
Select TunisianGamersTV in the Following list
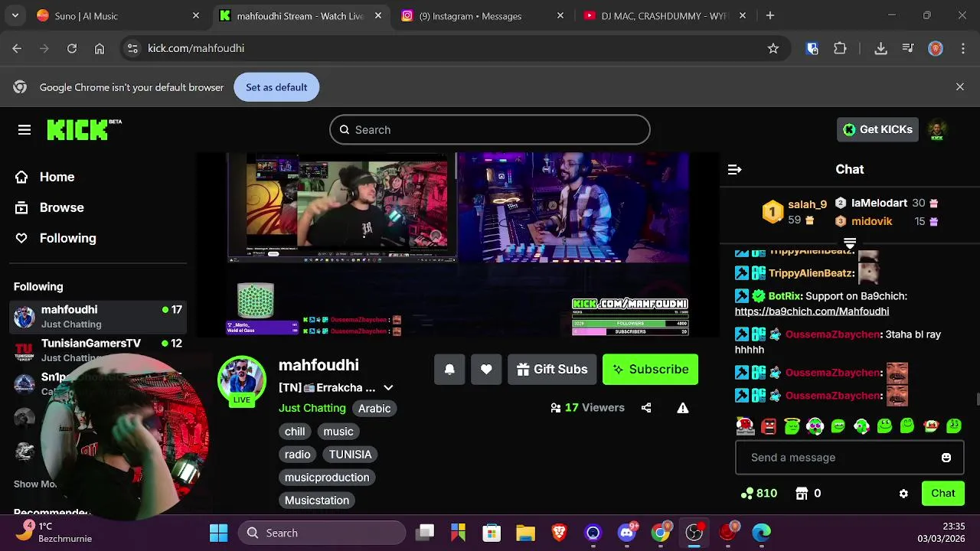coord(98,350)
